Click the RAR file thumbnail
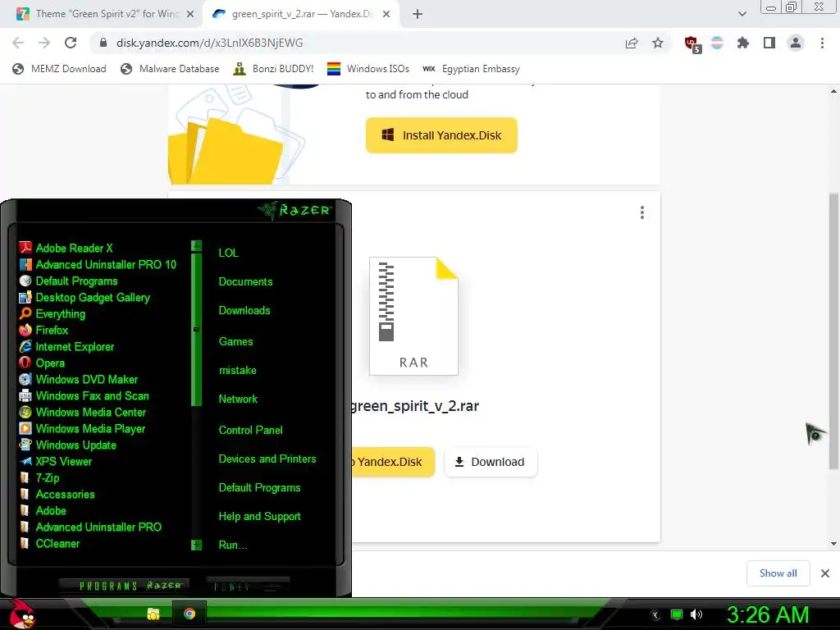 413,316
